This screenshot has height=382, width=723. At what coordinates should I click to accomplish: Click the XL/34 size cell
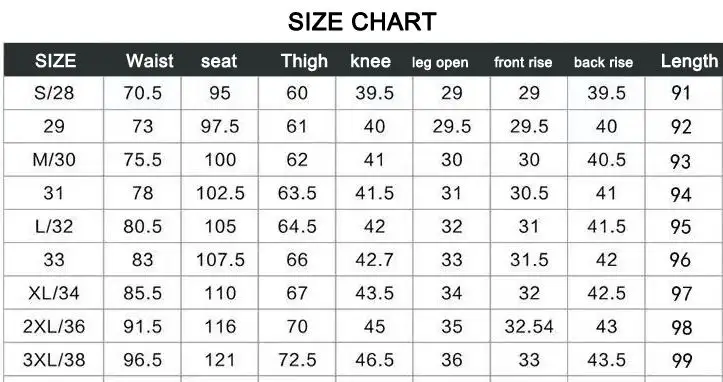pyautogui.click(x=54, y=293)
